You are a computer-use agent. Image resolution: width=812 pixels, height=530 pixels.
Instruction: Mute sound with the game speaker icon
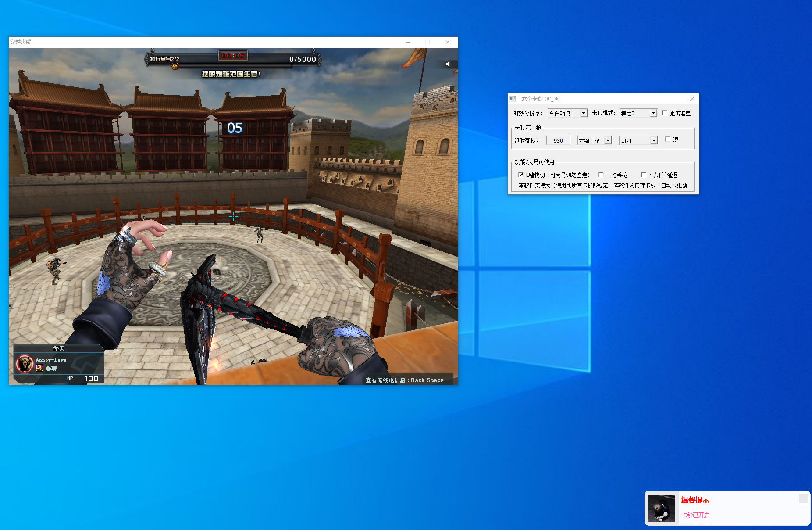click(x=448, y=64)
